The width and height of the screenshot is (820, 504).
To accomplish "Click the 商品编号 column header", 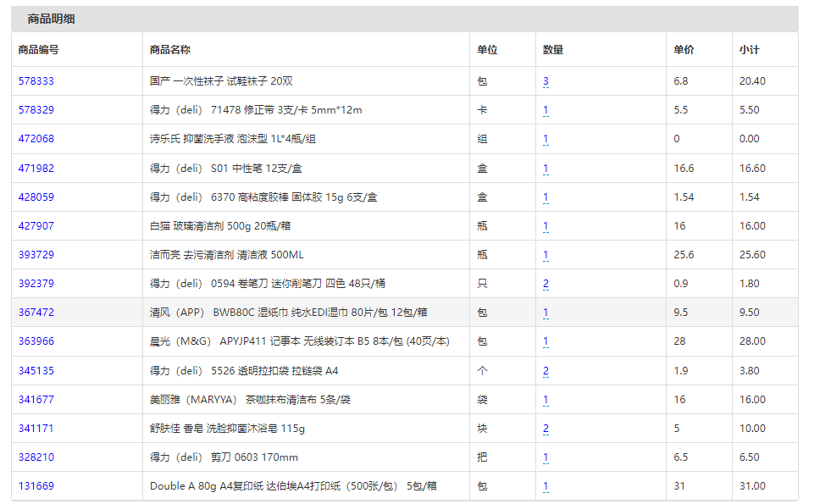I will 38,50.
